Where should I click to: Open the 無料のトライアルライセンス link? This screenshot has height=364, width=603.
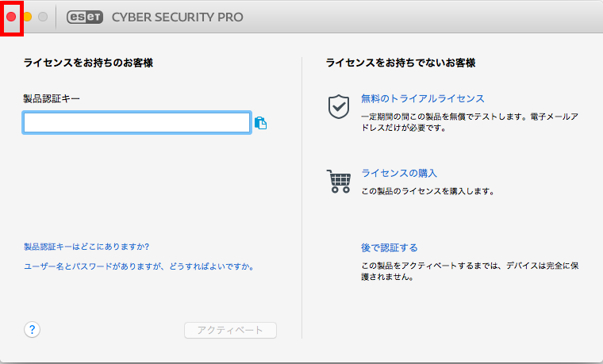423,98
